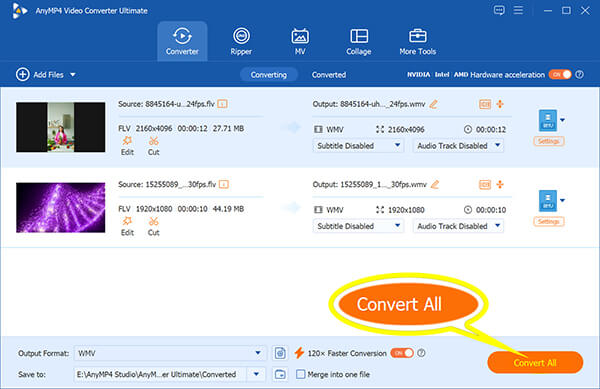Image resolution: width=600 pixels, height=389 pixels.
Task: Select the 8845164 video thumbnail
Action: point(60,127)
